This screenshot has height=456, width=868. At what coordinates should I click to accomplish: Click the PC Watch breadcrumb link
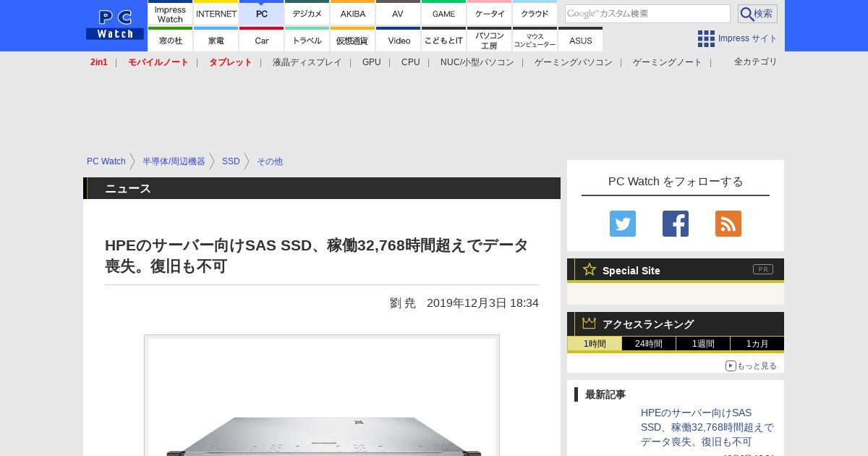pos(106,161)
